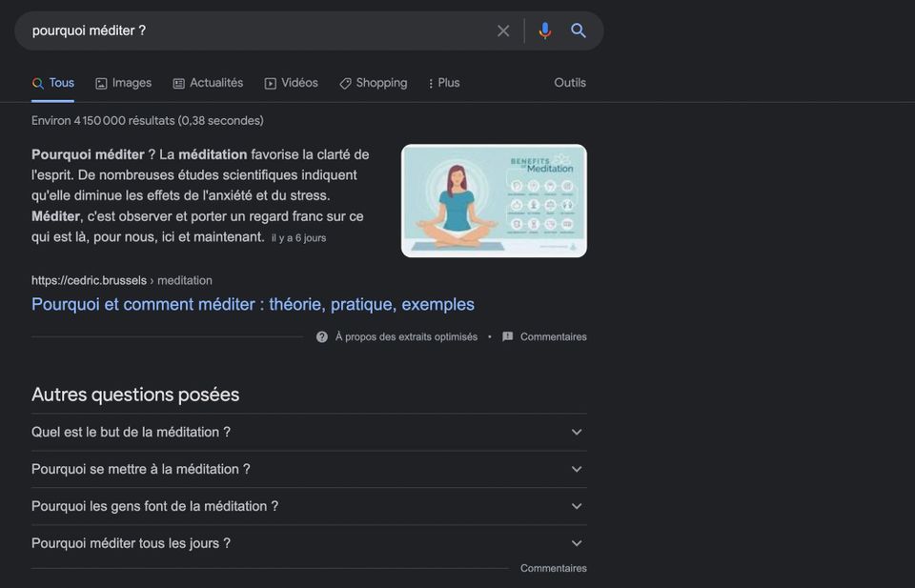915x588 pixels.
Task: Click the magnifying glass to search
Action: [x=579, y=30]
